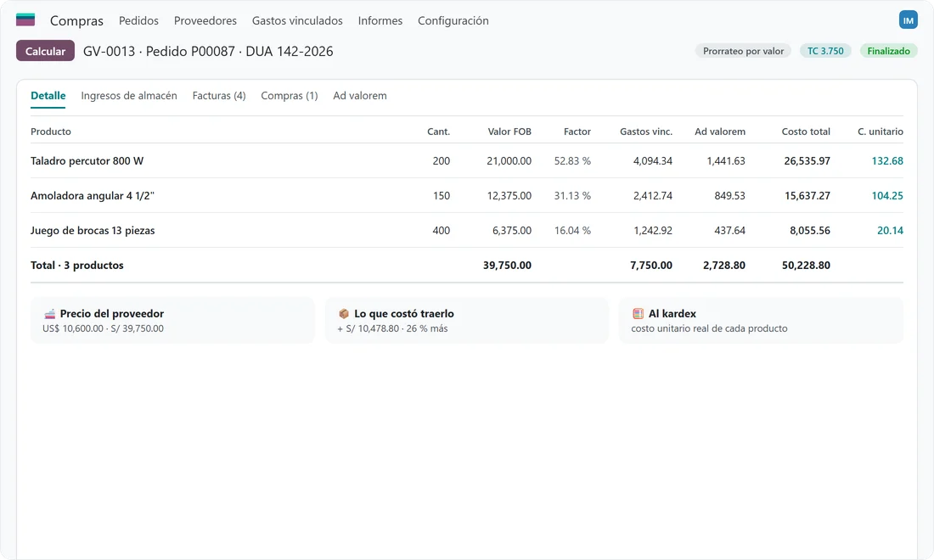The image size is (934, 560).
Task: Switch to the Facturas (4) tab
Action: pyautogui.click(x=219, y=96)
